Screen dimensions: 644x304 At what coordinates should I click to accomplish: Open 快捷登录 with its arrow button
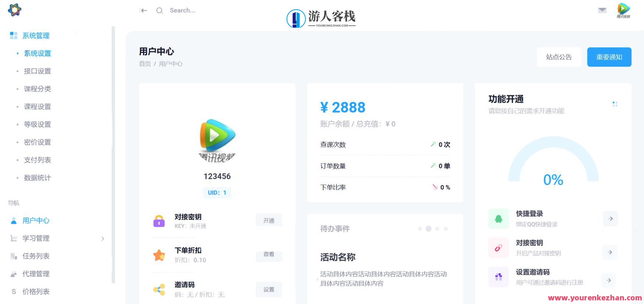click(610, 219)
